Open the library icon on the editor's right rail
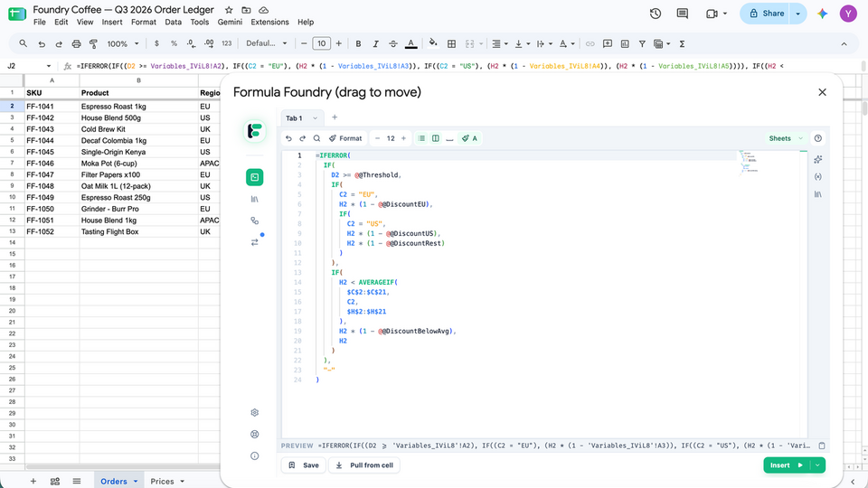868x488 pixels. [x=818, y=194]
